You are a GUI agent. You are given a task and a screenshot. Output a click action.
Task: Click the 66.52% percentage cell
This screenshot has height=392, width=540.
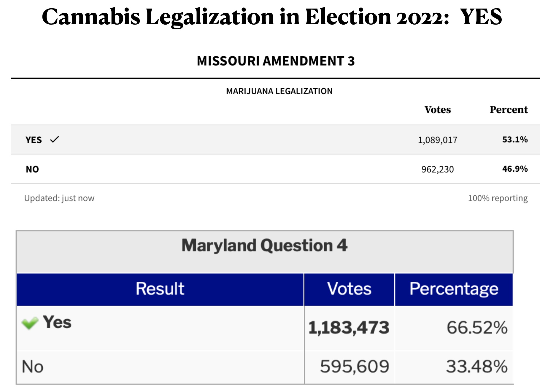(x=477, y=328)
